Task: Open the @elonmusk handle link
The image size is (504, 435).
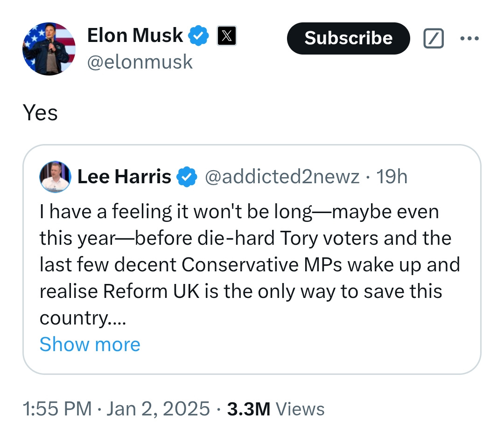Action: tap(140, 62)
